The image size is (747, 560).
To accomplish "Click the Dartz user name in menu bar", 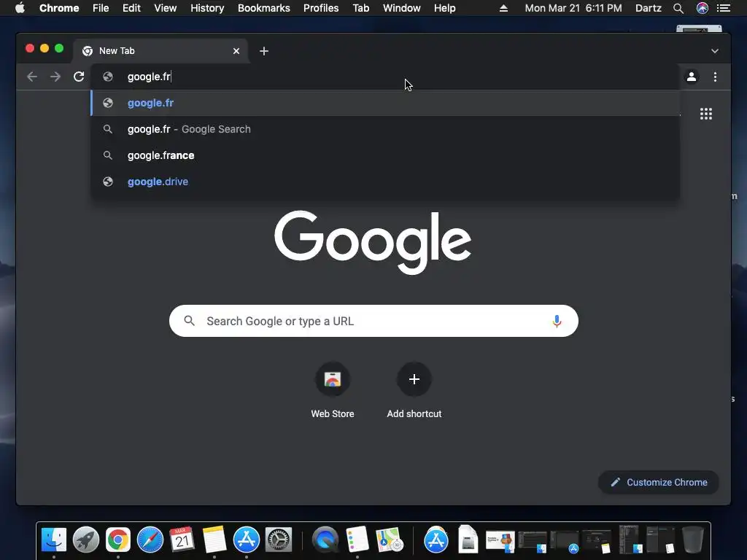I will (649, 8).
